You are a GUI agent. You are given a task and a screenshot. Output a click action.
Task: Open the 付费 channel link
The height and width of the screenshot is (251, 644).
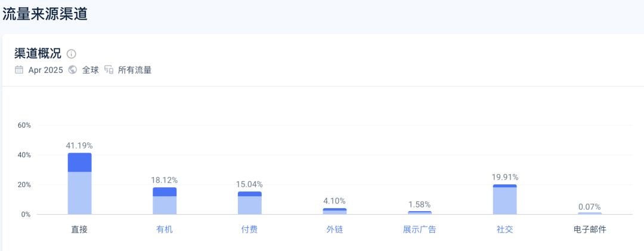(x=249, y=230)
